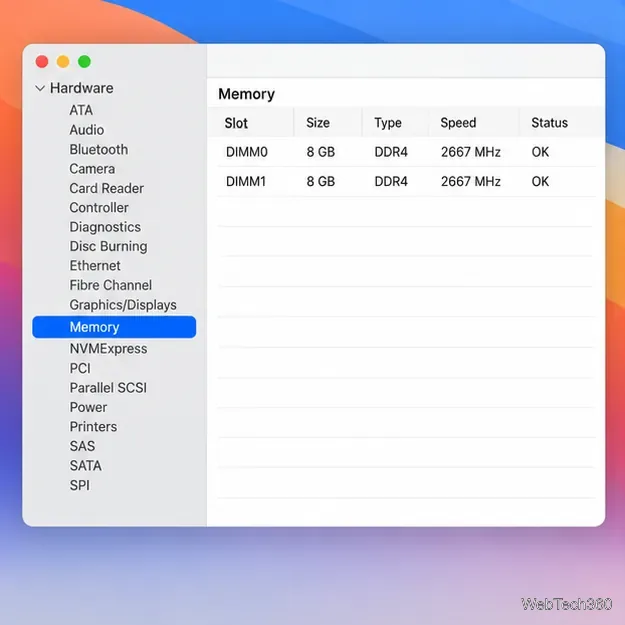
Task: Open Ethernet hardware info
Action: click(95, 265)
